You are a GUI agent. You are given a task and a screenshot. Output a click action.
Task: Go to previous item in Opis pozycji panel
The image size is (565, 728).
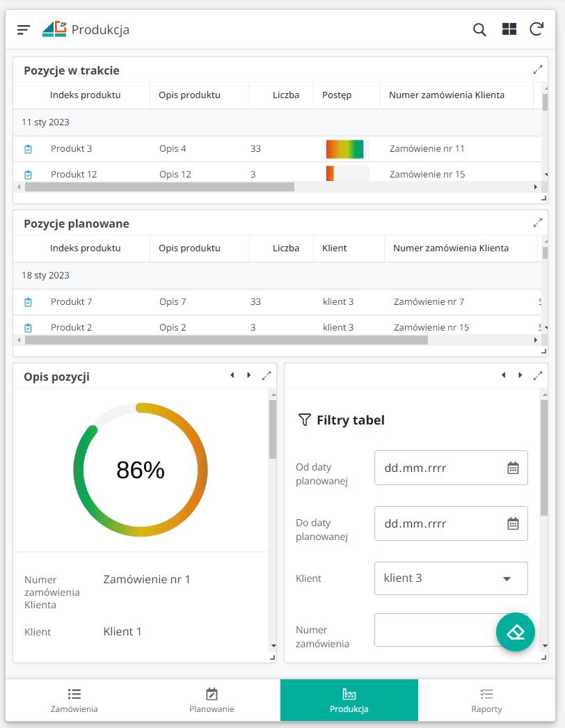(x=232, y=374)
